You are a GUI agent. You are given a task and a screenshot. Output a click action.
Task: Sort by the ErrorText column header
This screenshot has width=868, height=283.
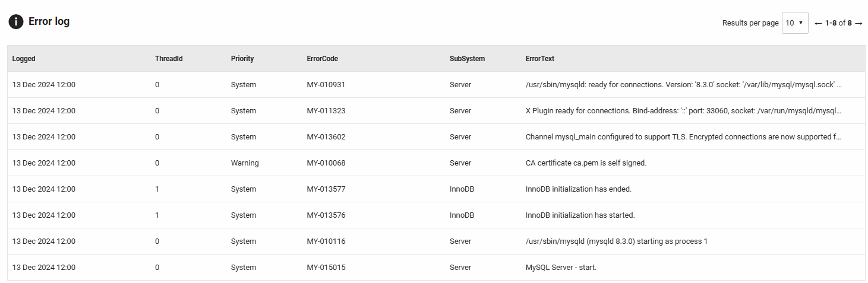[x=540, y=59]
